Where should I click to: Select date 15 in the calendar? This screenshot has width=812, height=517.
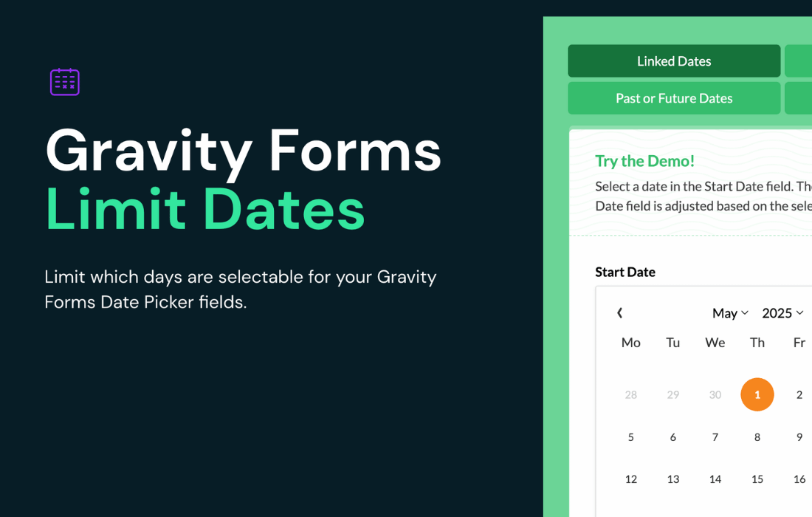point(757,479)
